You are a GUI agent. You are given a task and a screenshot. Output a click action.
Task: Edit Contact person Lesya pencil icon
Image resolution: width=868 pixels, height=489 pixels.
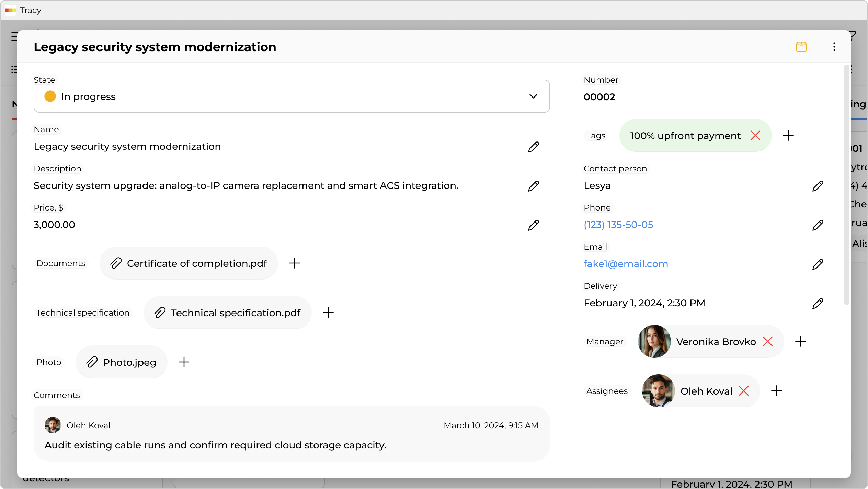click(x=818, y=186)
